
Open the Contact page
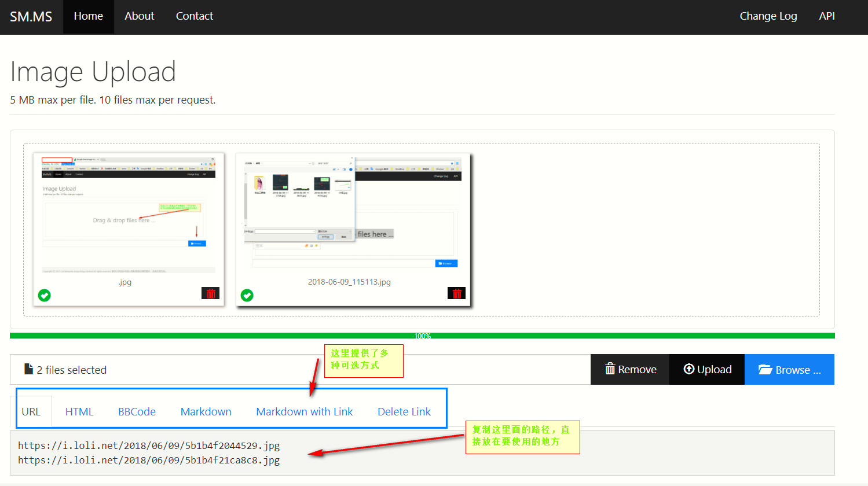[x=195, y=17]
